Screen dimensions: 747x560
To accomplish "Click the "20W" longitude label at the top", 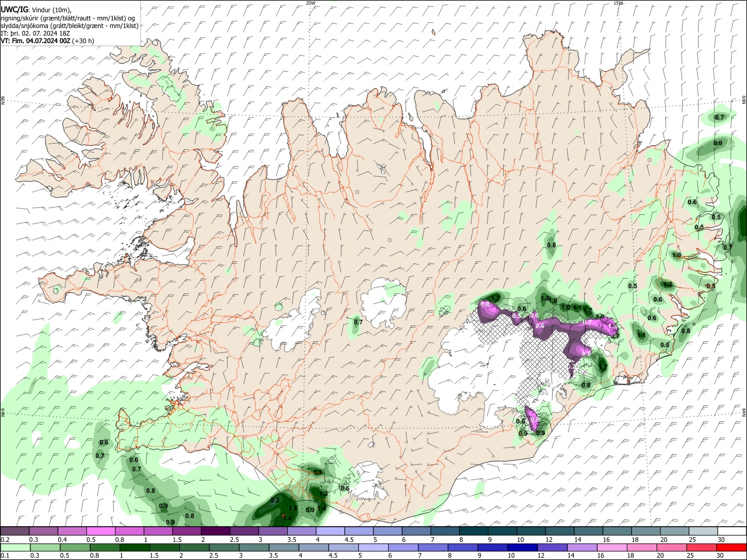I will (x=310, y=3).
